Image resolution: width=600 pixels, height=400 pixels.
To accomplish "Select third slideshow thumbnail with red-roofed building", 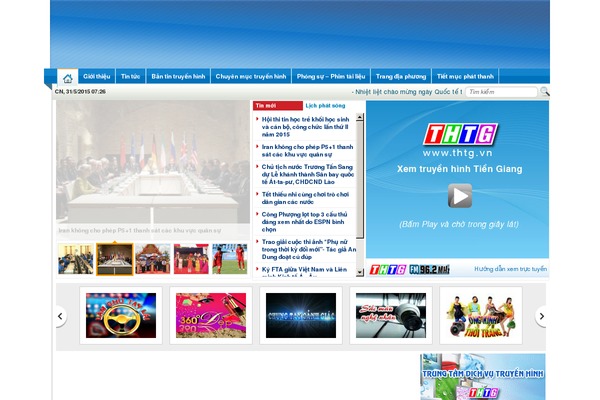I will 153,259.
